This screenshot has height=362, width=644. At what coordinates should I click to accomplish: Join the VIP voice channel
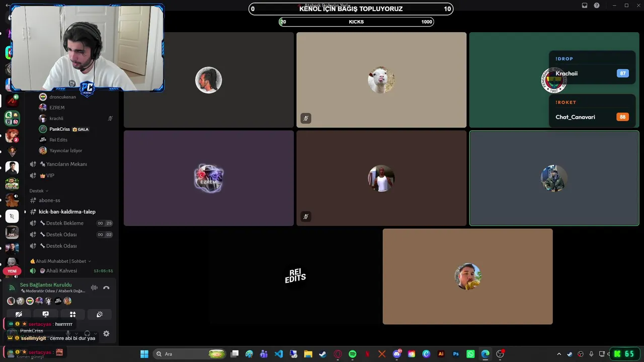tap(71, 175)
